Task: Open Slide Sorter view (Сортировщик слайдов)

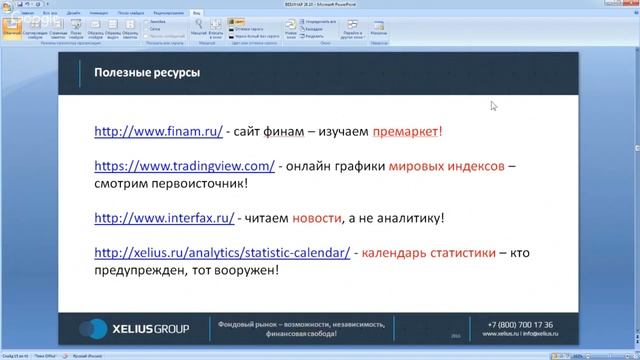Action: (35, 29)
